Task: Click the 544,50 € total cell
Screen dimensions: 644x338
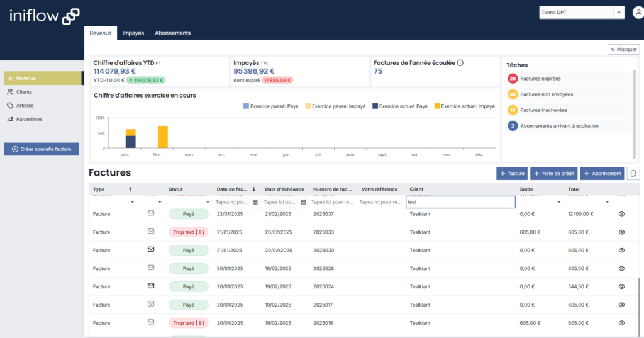Action: coord(578,286)
